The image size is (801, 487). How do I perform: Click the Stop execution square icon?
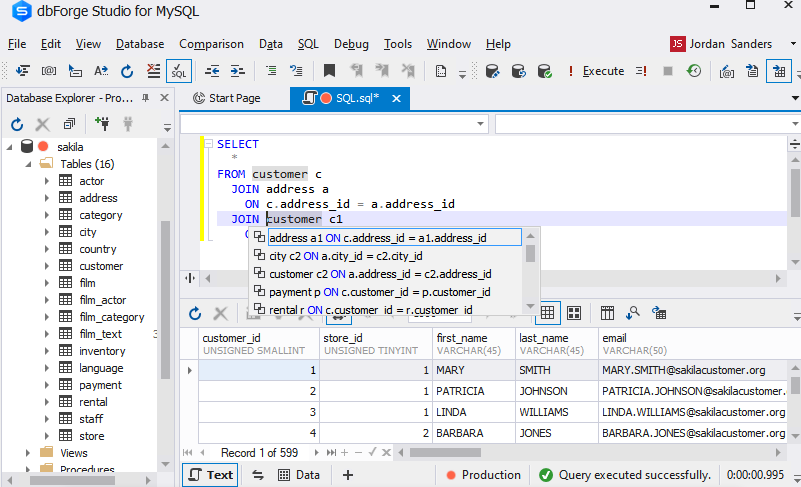667,71
